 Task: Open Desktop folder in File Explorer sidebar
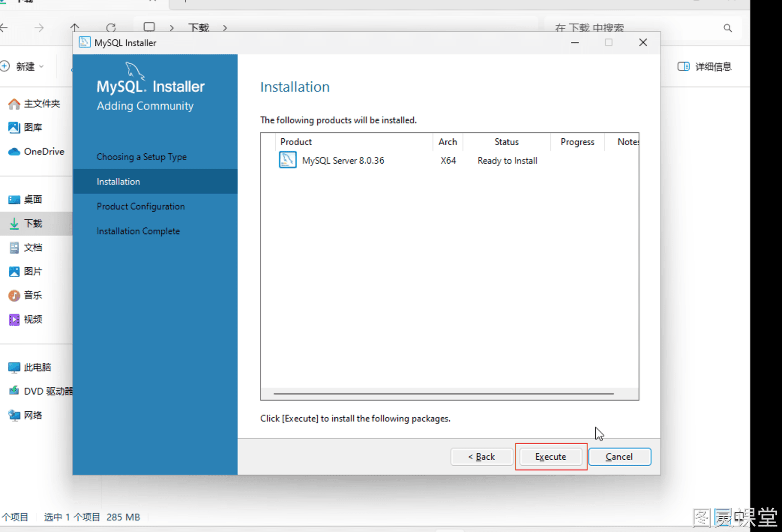tap(33, 199)
